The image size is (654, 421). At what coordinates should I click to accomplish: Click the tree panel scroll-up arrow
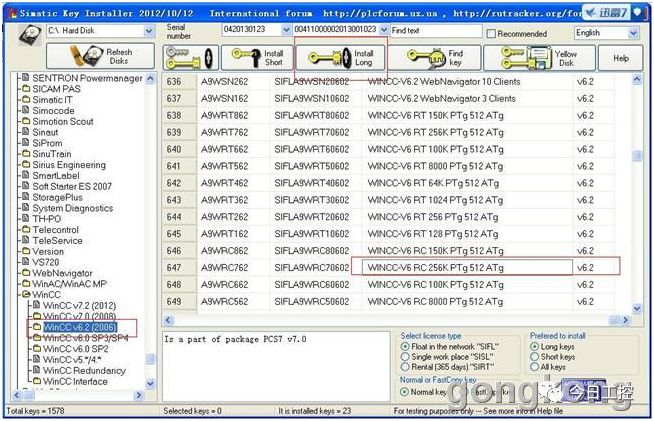tap(151, 78)
